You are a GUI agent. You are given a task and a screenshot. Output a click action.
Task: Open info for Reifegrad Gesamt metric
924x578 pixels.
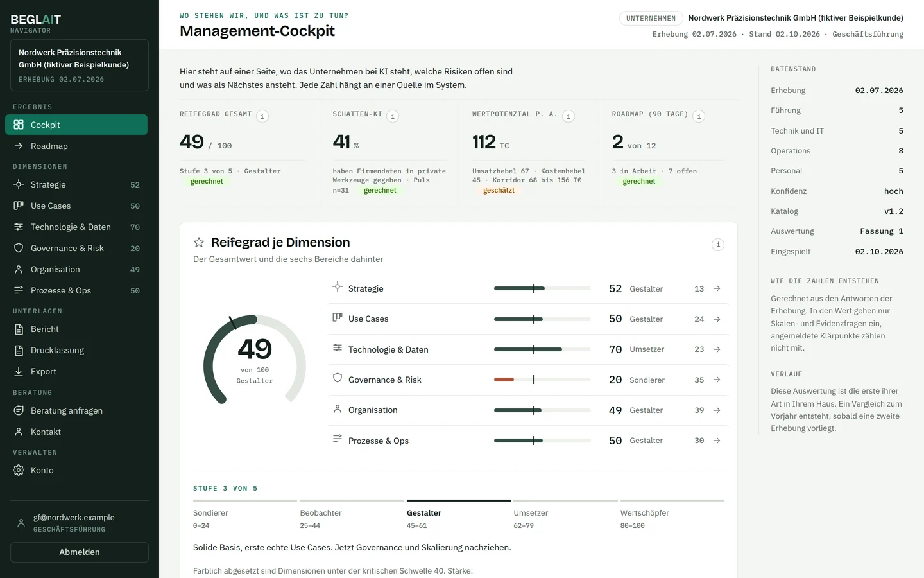point(262,116)
